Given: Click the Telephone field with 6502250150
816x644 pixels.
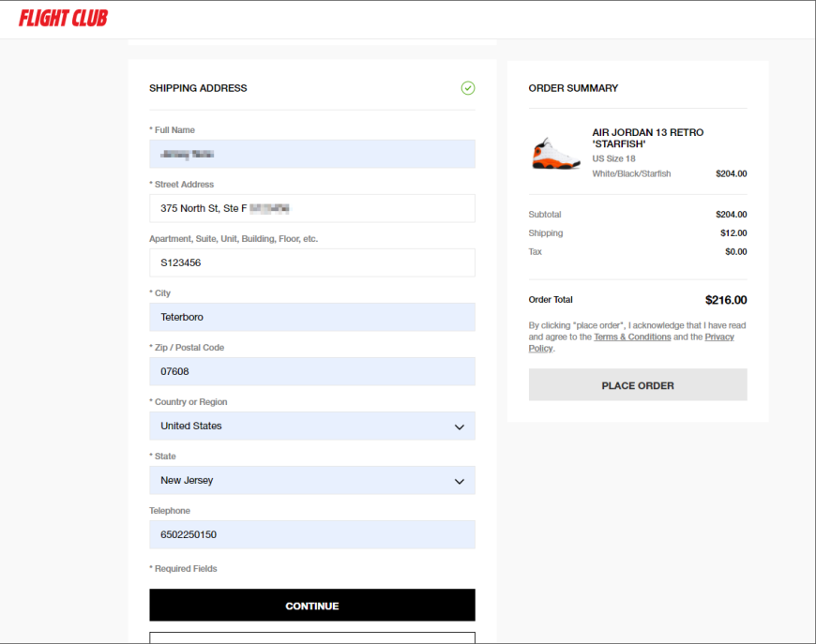Looking at the screenshot, I should point(312,534).
